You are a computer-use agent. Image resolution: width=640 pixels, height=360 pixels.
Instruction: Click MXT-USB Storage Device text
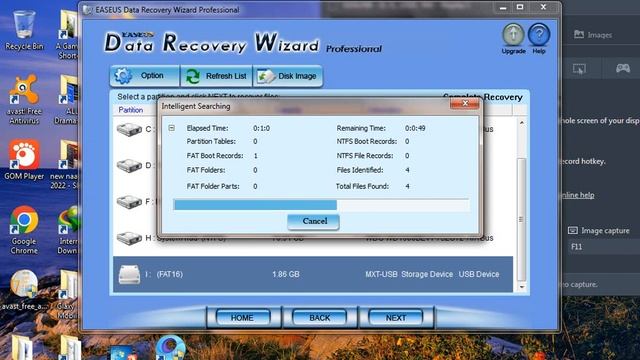409,274
